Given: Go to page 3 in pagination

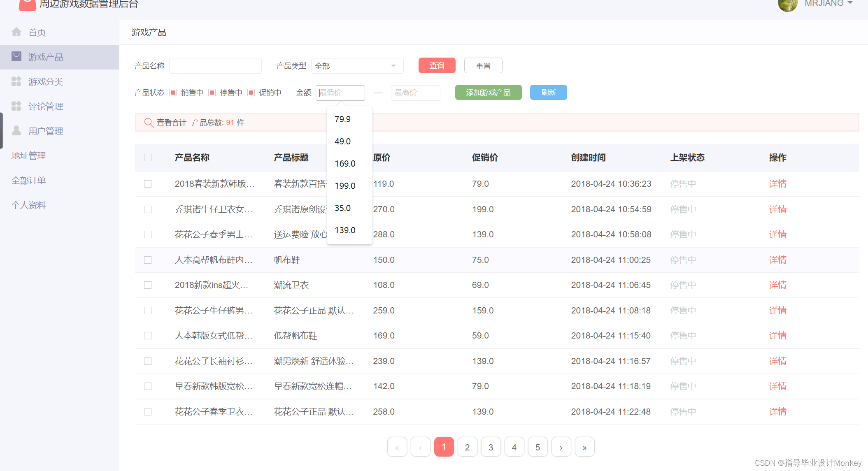Looking at the screenshot, I should tap(491, 447).
